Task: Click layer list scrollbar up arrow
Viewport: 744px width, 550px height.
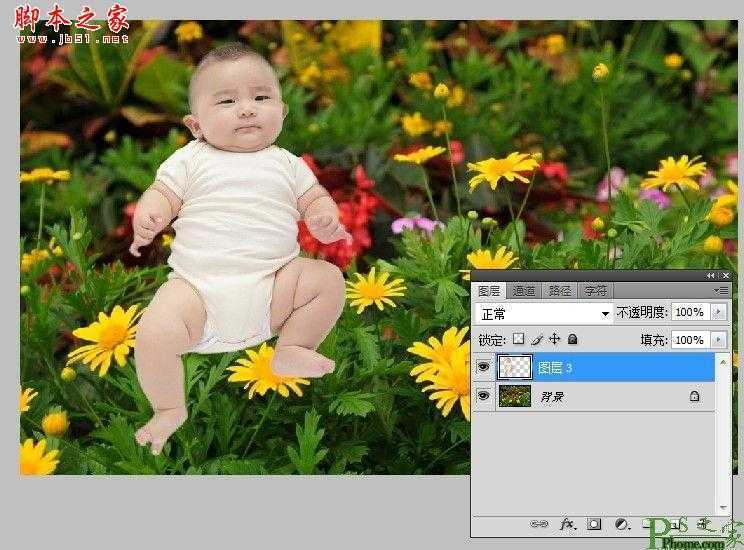Action: (723, 363)
